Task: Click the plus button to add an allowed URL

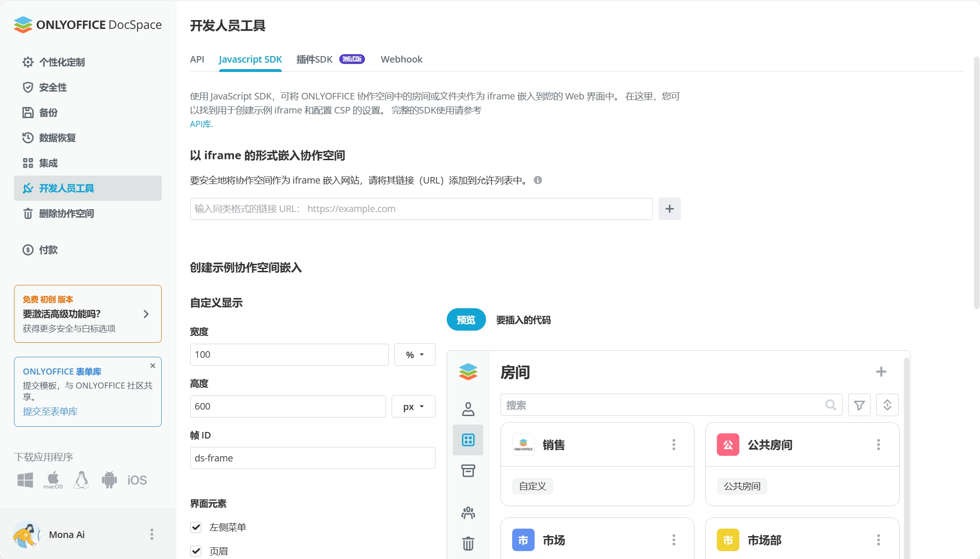Action: [669, 209]
